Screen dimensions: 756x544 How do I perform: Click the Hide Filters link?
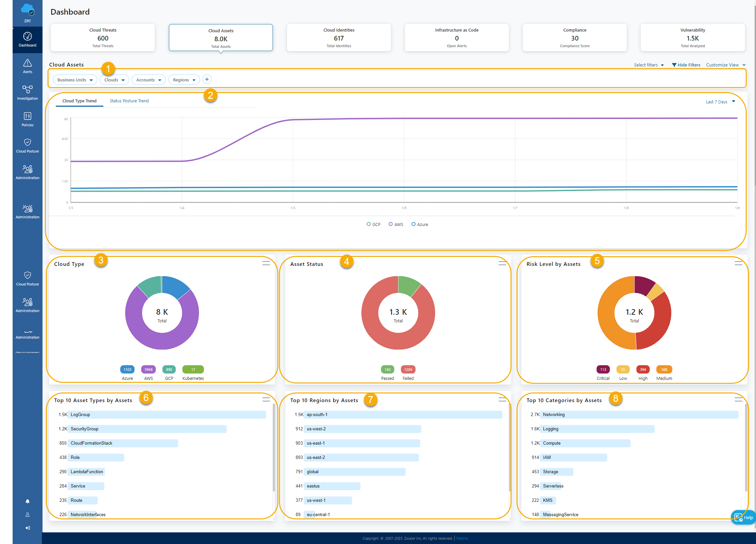coord(686,65)
